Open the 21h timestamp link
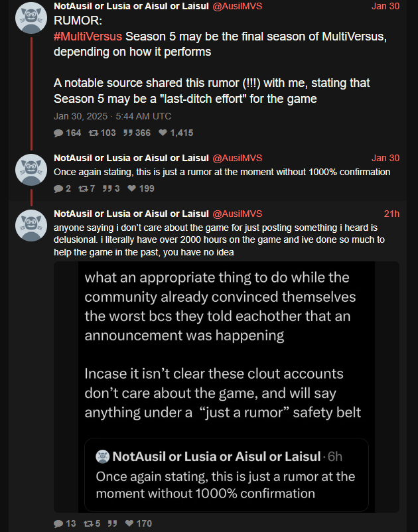This screenshot has width=418, height=532. (x=391, y=214)
